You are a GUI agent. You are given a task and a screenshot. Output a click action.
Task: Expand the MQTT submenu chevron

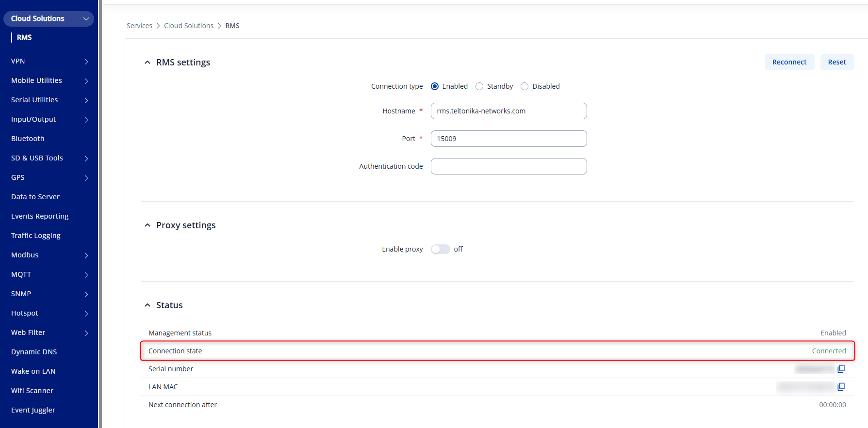click(86, 275)
